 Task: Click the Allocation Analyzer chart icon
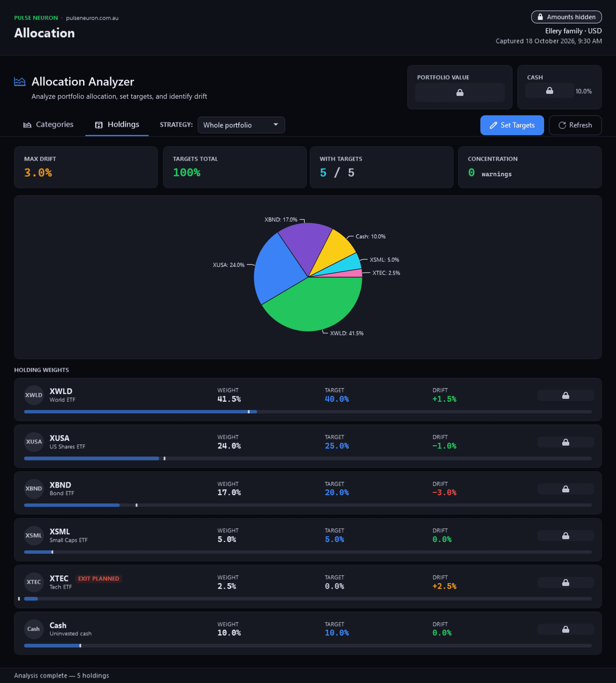pyautogui.click(x=20, y=82)
